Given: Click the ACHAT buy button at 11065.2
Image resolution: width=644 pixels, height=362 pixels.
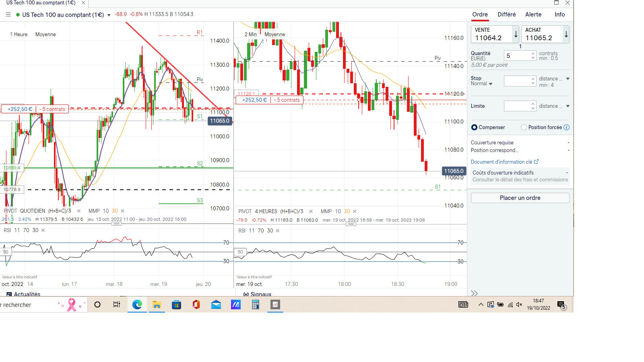Looking at the screenshot, I should point(545,34).
